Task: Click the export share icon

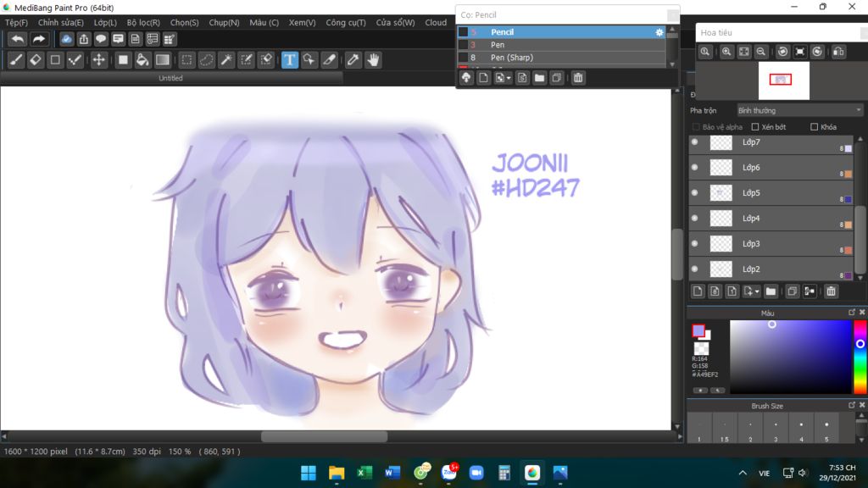Action: pyautogui.click(x=84, y=39)
